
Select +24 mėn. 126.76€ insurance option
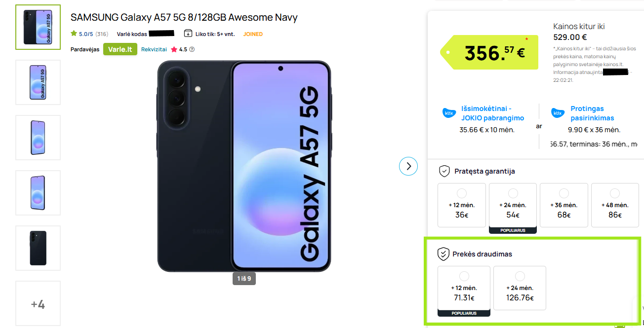tap(520, 288)
